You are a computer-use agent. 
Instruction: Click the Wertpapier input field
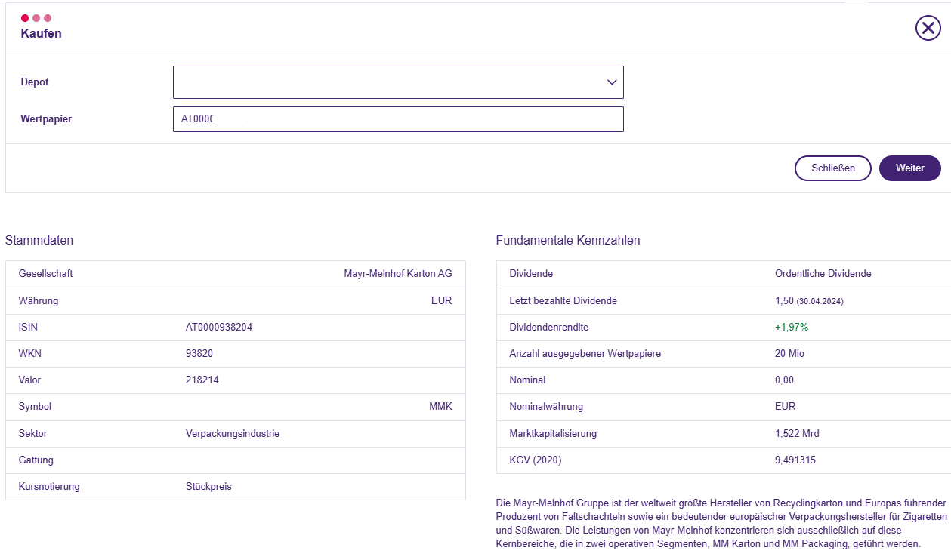click(x=398, y=119)
